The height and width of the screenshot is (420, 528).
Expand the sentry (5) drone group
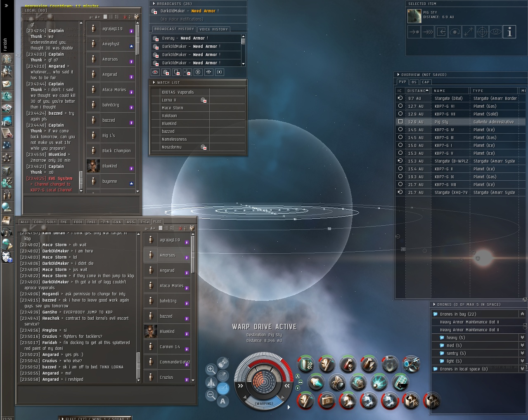[522, 353]
